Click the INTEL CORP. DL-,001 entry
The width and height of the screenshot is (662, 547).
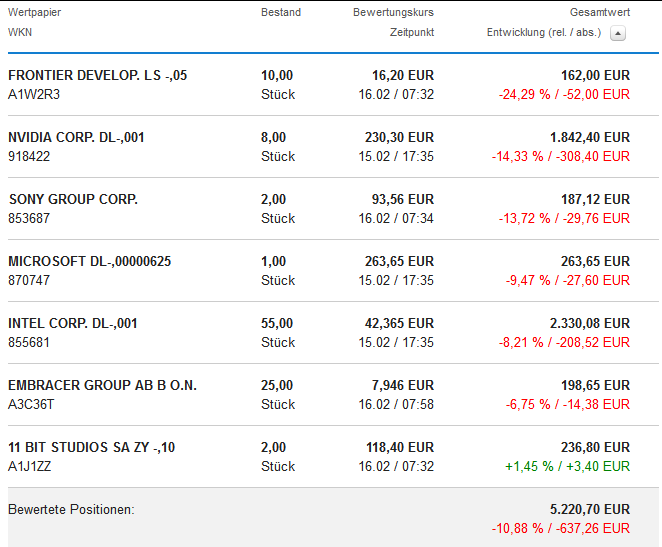point(73,323)
